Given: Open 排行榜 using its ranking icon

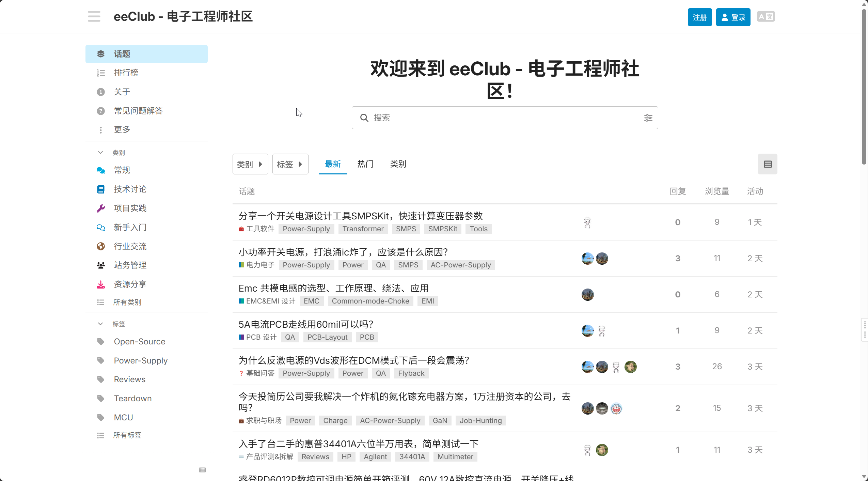Looking at the screenshot, I should (x=101, y=72).
